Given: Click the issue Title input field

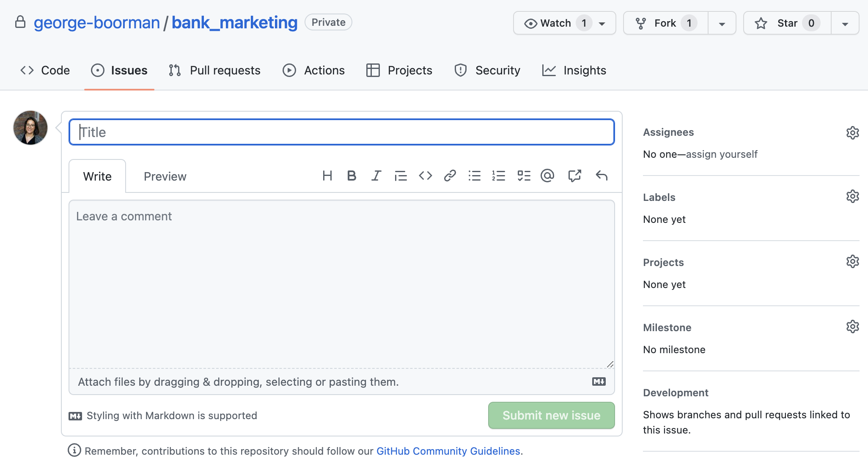Looking at the screenshot, I should 341,132.
